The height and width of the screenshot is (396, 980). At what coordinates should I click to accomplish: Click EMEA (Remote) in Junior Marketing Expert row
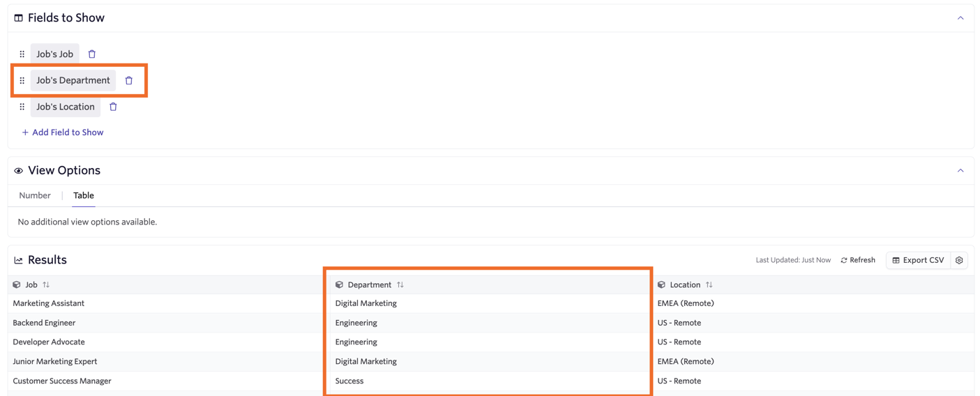(x=686, y=361)
